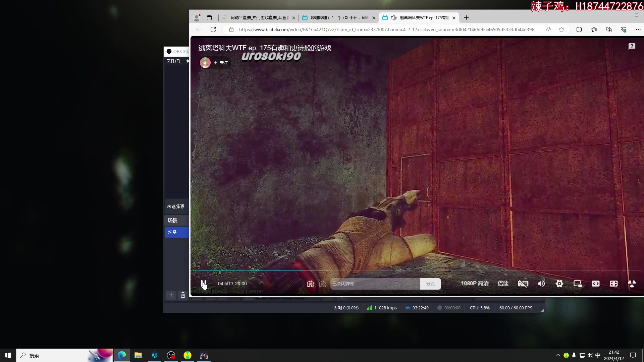The image size is (644, 362).
Task: Open the 倍速 playback speed menu
Action: [503, 284]
